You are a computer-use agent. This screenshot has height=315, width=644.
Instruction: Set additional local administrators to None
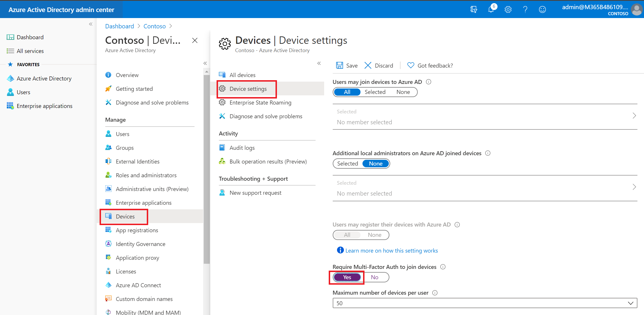[376, 164]
